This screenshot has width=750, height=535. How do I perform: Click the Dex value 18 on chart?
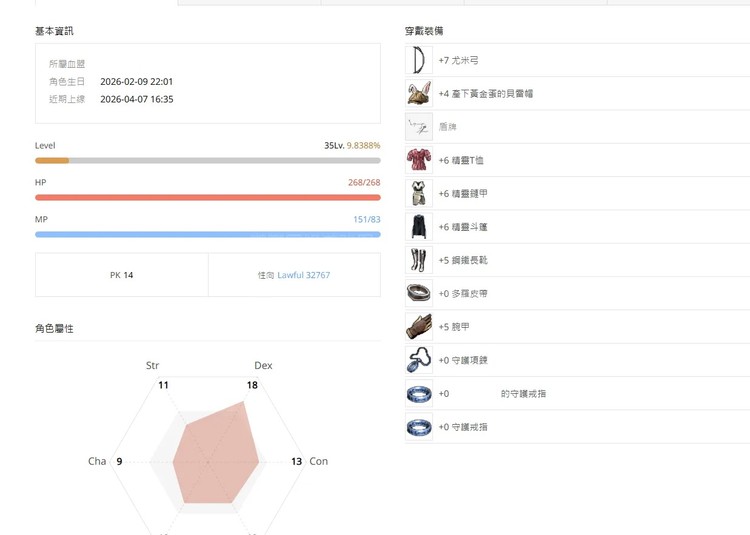click(252, 385)
